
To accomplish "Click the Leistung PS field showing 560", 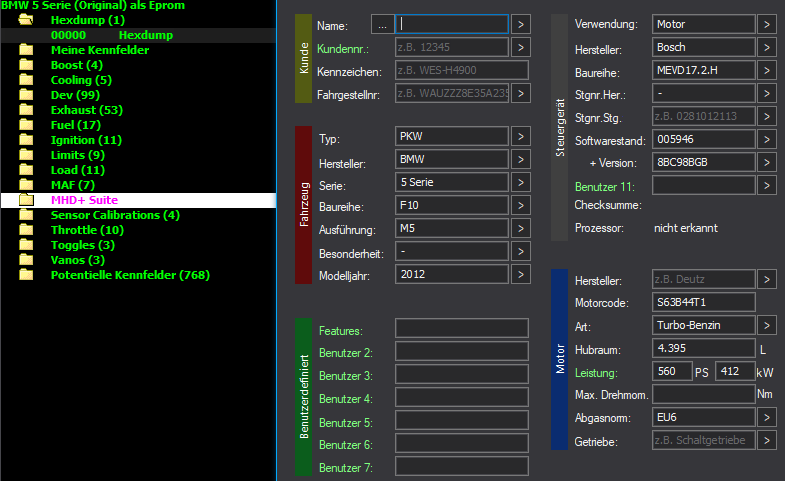I will [672, 372].
